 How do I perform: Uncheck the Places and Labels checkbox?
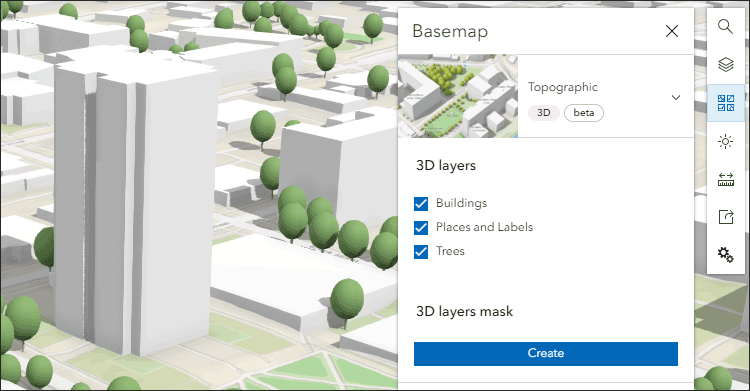pos(421,227)
